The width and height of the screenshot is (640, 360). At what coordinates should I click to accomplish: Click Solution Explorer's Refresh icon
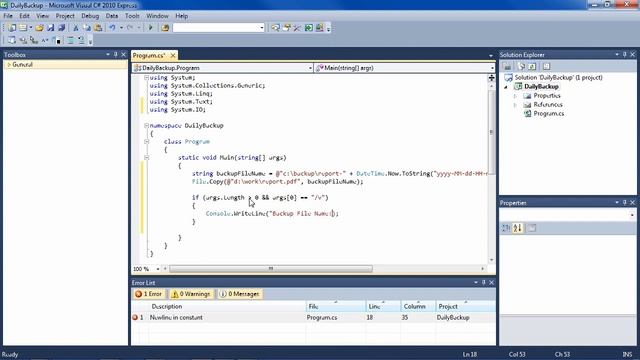(x=532, y=66)
